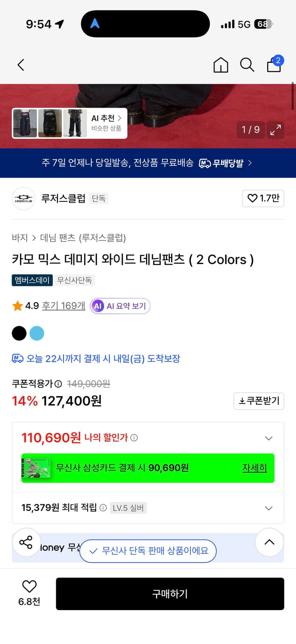Share the product using the share icon

point(27,542)
